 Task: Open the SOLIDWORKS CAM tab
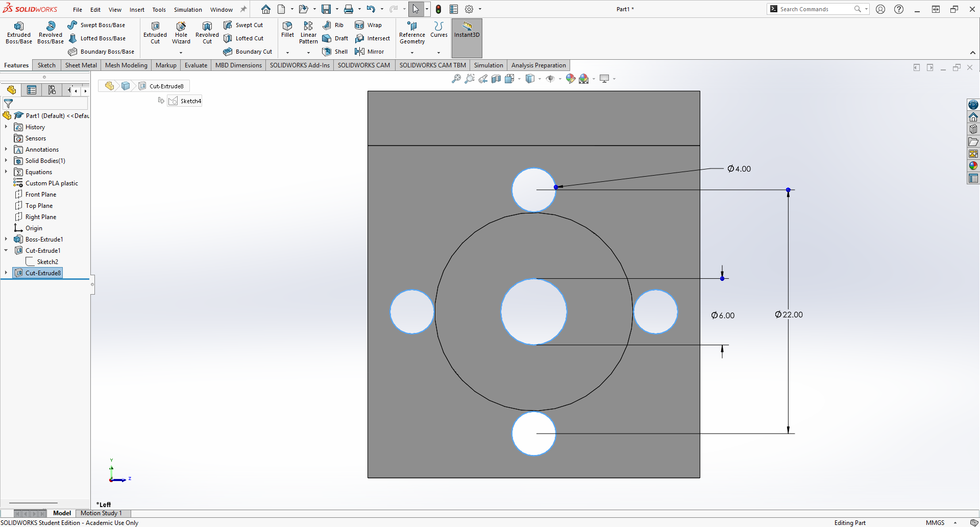tap(363, 65)
